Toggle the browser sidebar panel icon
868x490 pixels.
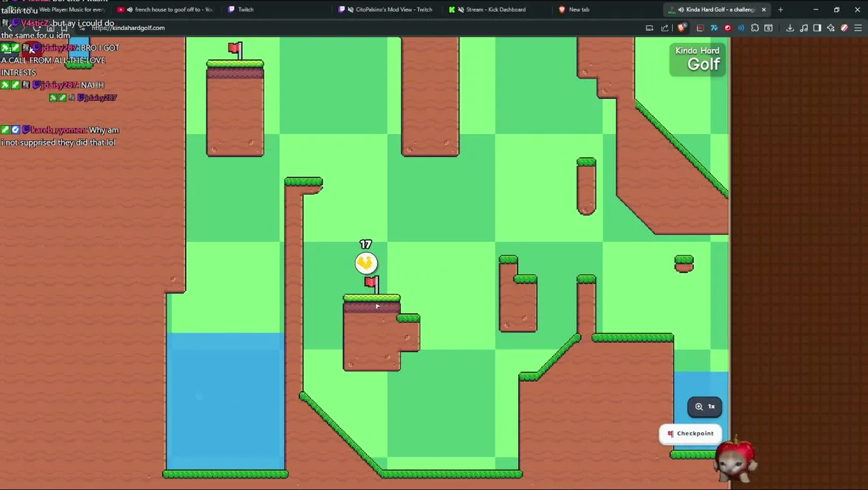[817, 28]
